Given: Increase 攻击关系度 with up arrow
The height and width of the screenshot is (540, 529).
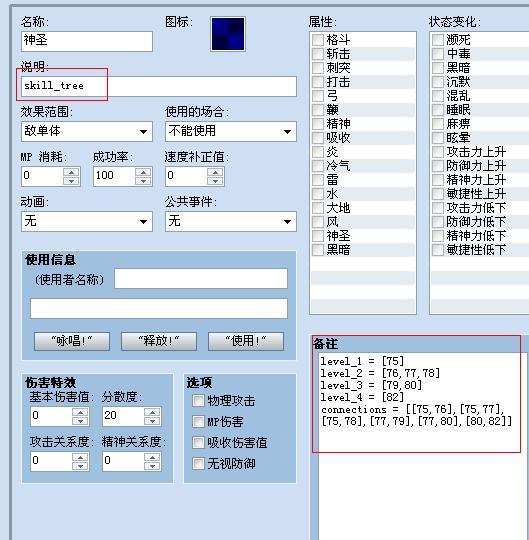Looking at the screenshot, I should click(x=80, y=457).
